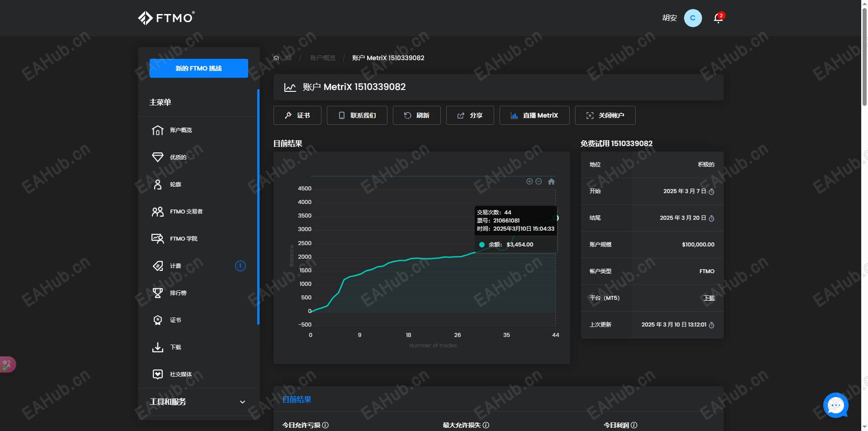Click the person icon for 轮廓
Viewport: 868px width, 431px height.
(158, 184)
